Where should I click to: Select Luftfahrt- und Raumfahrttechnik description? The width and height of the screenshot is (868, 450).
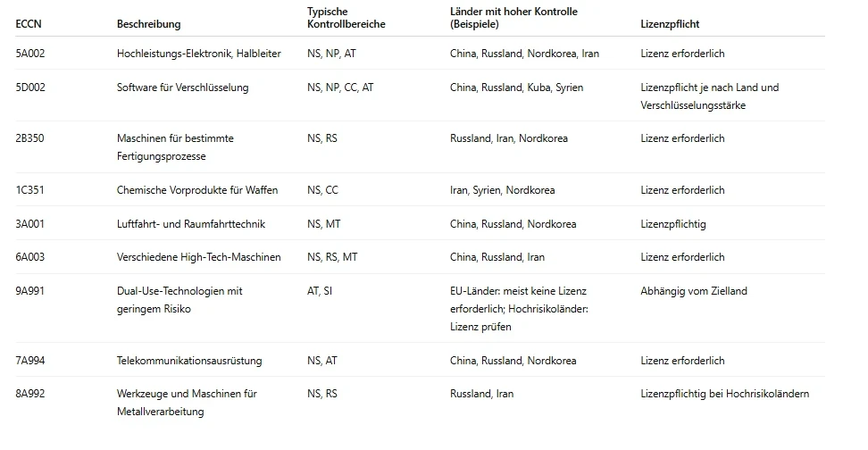(x=191, y=223)
